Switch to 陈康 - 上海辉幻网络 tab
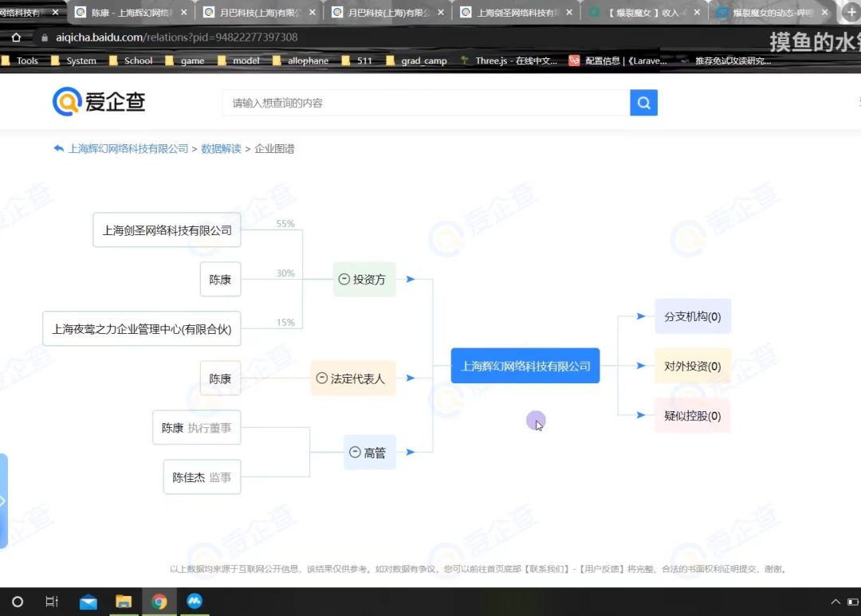Screen dimensions: 861x616 point(130,12)
